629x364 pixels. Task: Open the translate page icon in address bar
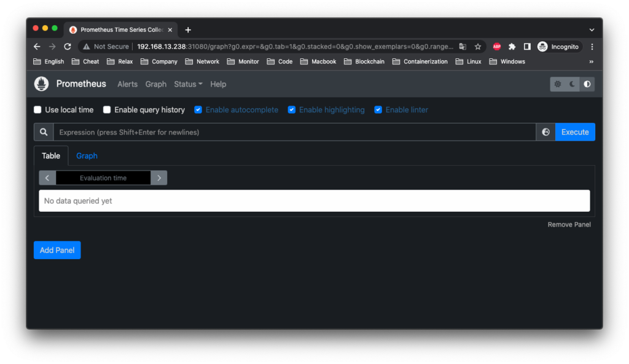(463, 47)
